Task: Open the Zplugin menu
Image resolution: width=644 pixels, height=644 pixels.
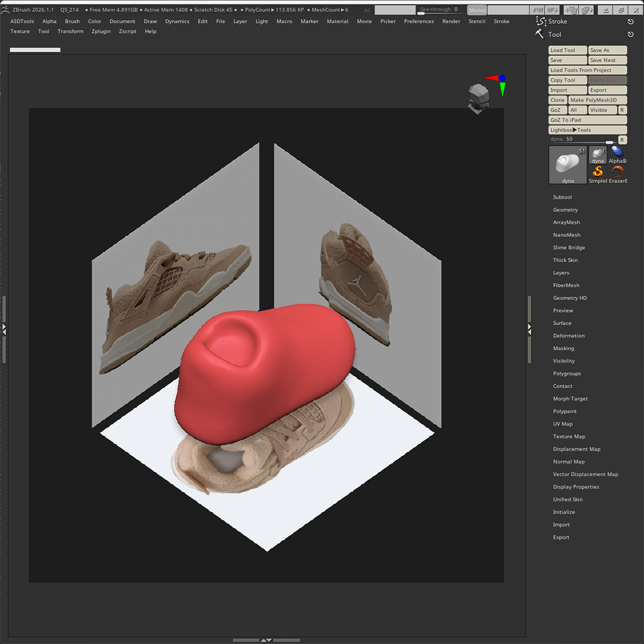Action: (x=101, y=31)
